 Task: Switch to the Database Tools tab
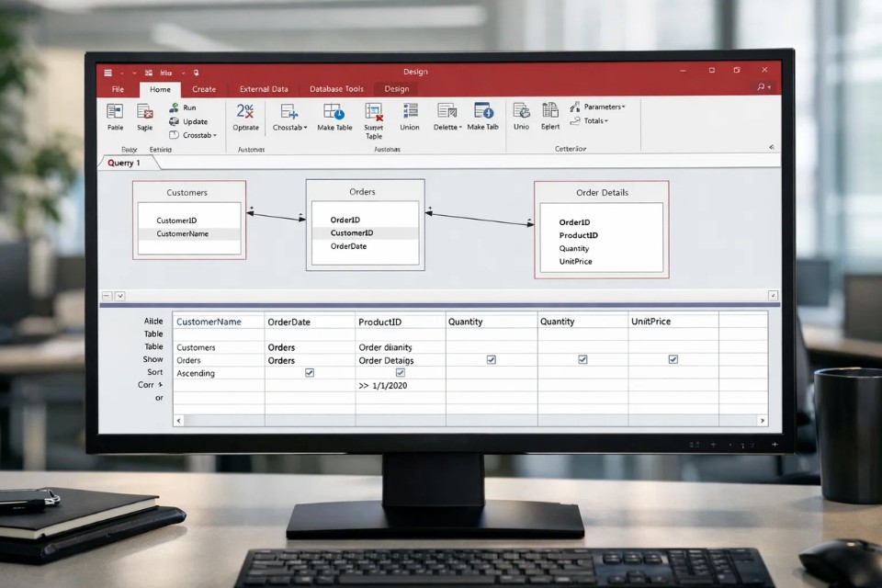[336, 89]
